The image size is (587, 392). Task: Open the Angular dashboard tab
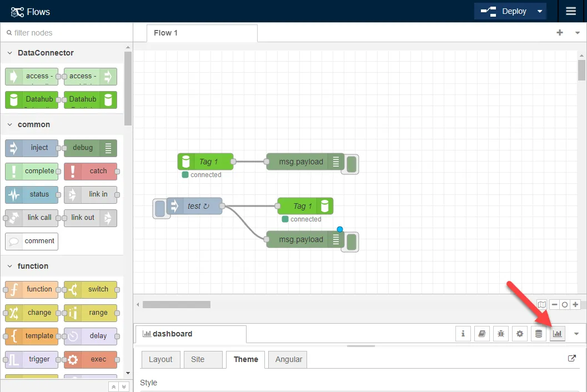click(288, 359)
